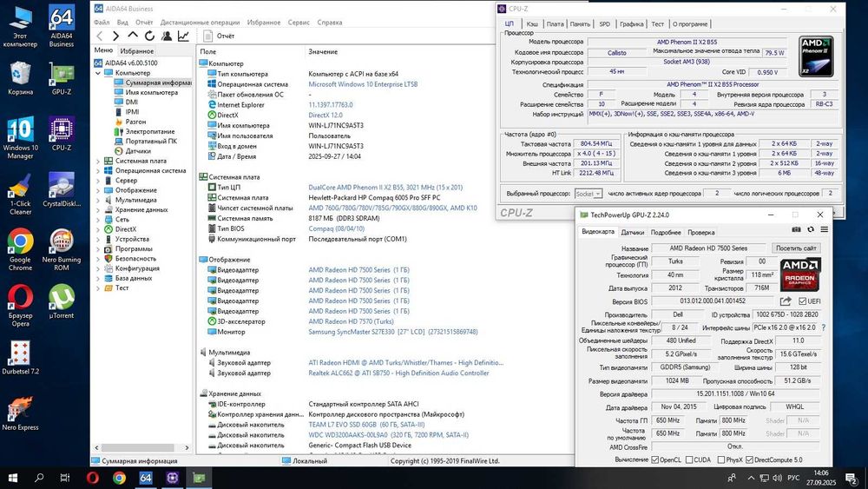Open Файл menu in AIDA64
This screenshot has width=868, height=489.
(x=102, y=23)
